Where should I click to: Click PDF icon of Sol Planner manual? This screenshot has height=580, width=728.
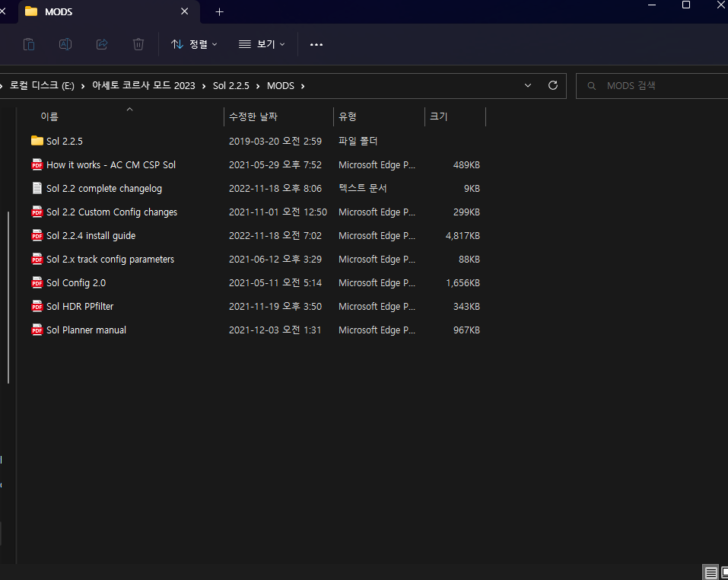(x=37, y=330)
